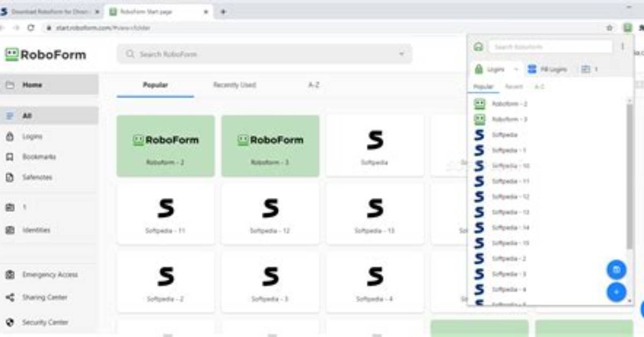This screenshot has height=337, width=644.
Task: Select All items in the sidebar
Action: point(49,116)
